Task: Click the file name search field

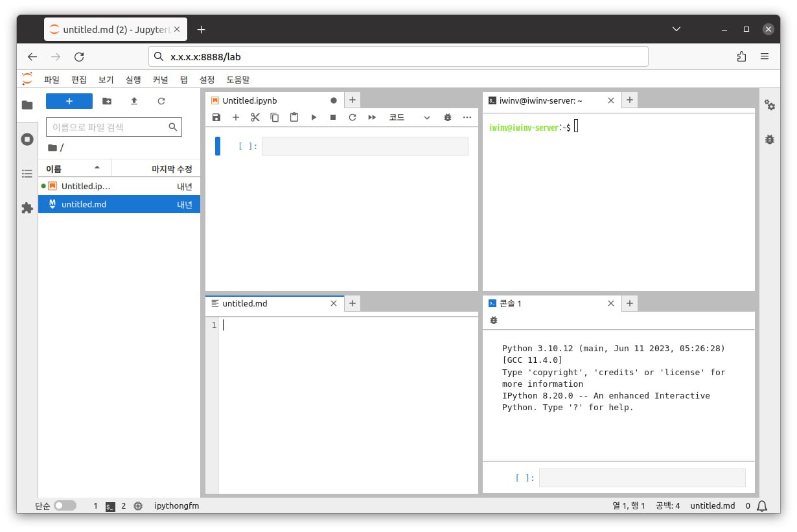Action: 107,127
